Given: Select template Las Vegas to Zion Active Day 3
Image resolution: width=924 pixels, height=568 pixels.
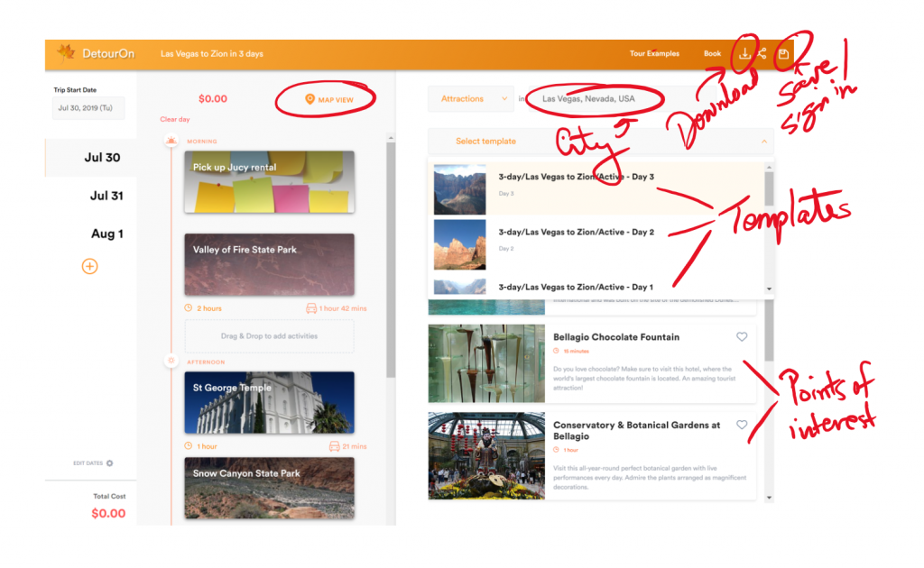Looking at the screenshot, I should [x=596, y=189].
